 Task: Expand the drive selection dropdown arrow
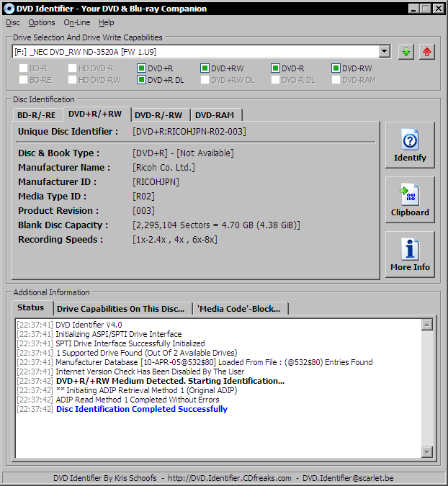[x=385, y=51]
